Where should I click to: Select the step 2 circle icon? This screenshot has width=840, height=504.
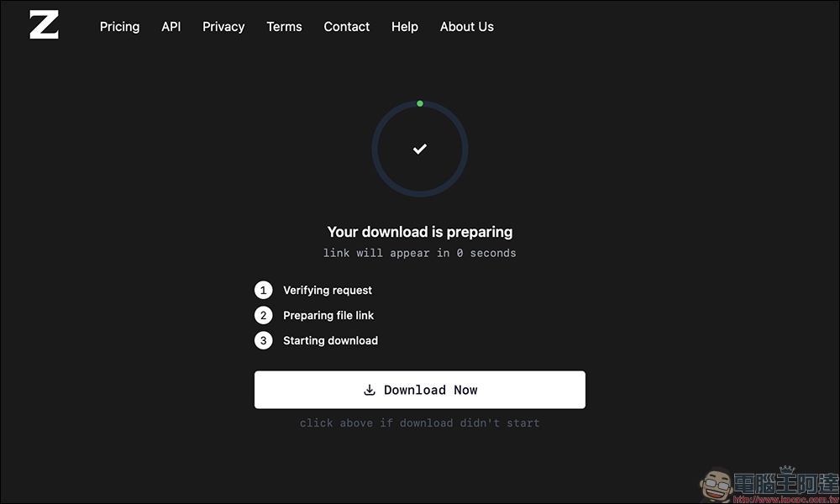[x=263, y=315]
